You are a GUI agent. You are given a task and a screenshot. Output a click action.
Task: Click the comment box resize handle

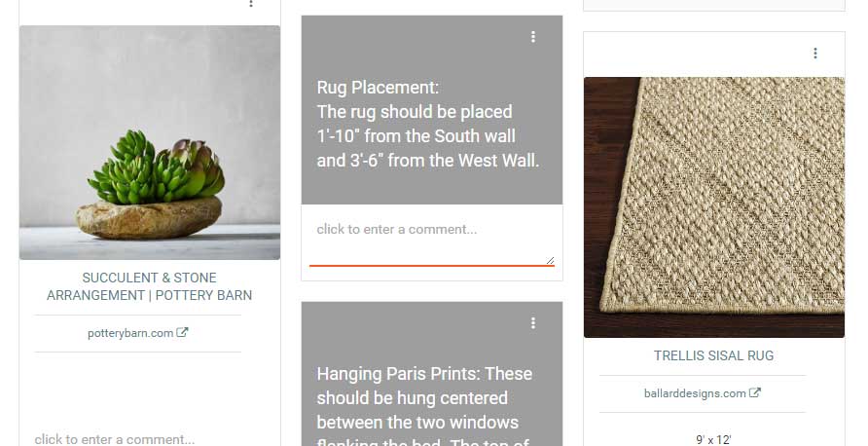[550, 260]
